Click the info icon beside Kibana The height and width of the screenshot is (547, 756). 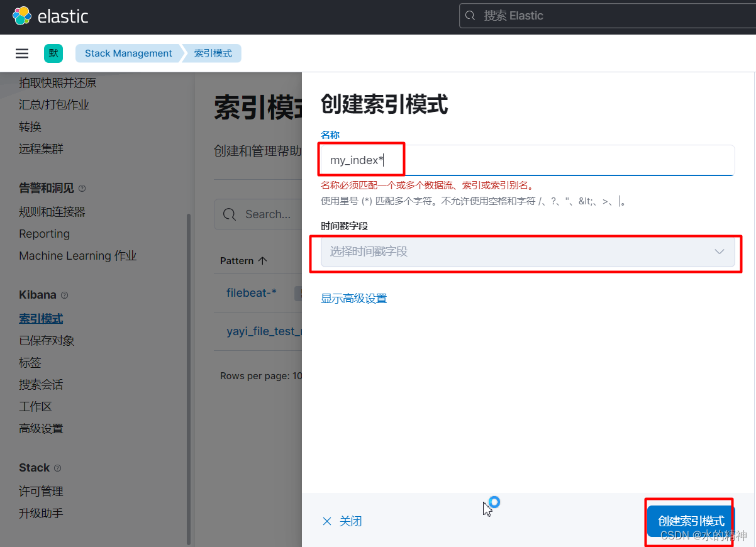coord(64,296)
